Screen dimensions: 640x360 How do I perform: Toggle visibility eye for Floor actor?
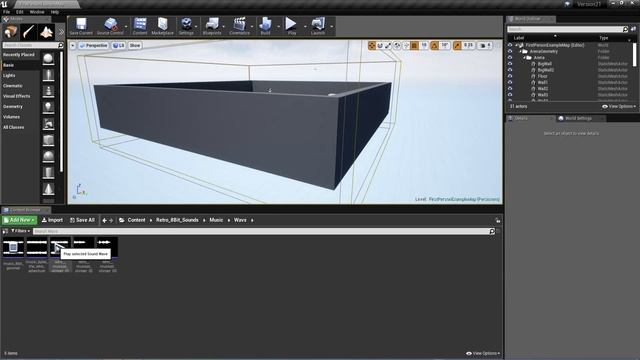(x=510, y=76)
